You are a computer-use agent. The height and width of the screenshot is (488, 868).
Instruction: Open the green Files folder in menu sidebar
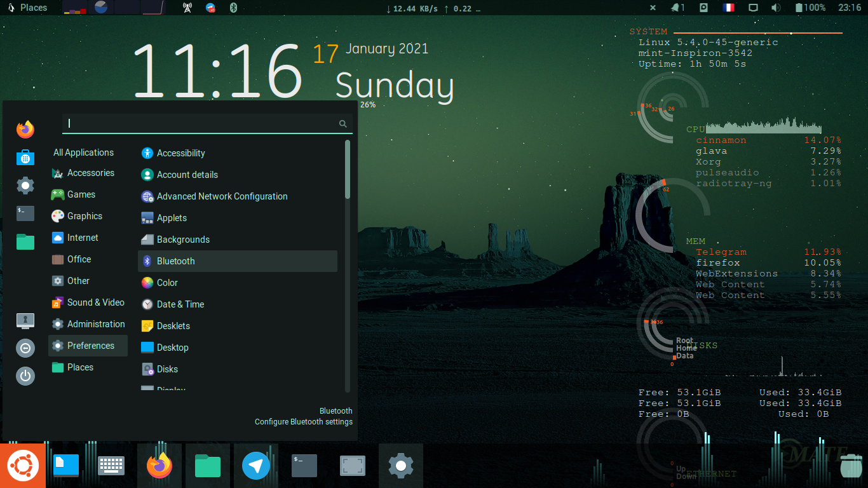pos(25,241)
